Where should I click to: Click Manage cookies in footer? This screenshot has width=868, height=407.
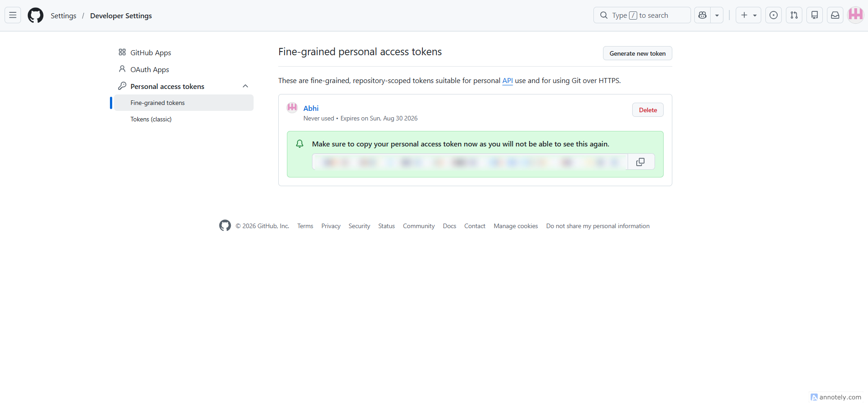(516, 226)
